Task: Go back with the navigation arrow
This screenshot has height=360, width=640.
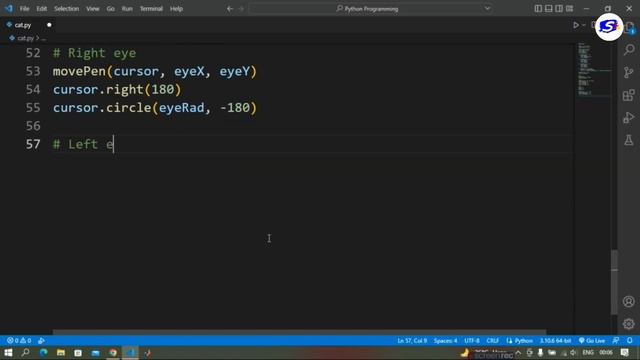Action: (230, 9)
